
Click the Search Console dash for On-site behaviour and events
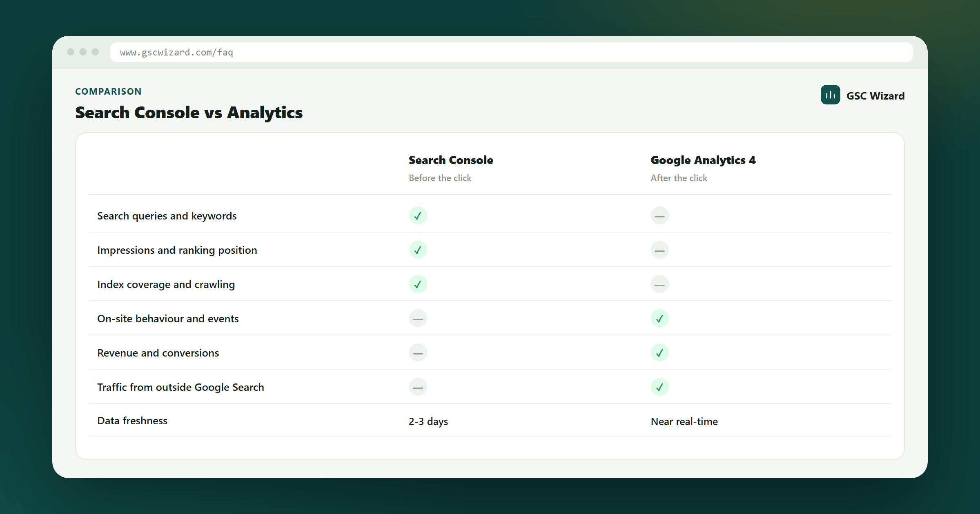coord(418,318)
